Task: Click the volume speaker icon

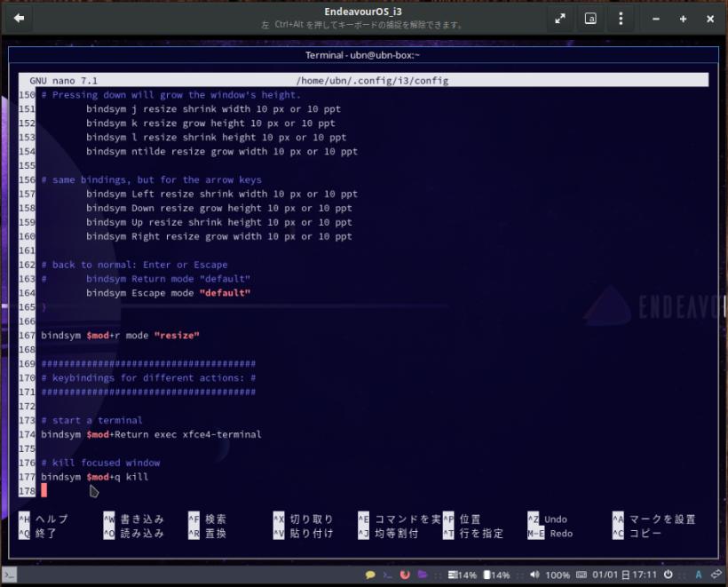Action: click(x=534, y=575)
